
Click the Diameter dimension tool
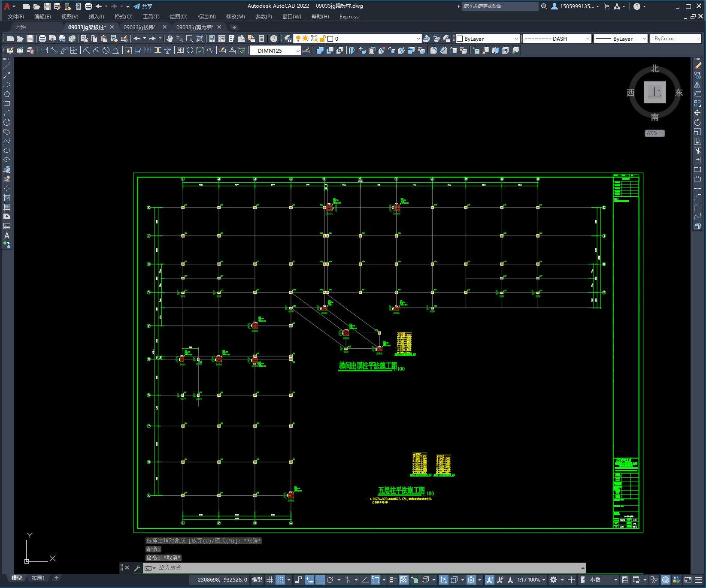pos(106,50)
